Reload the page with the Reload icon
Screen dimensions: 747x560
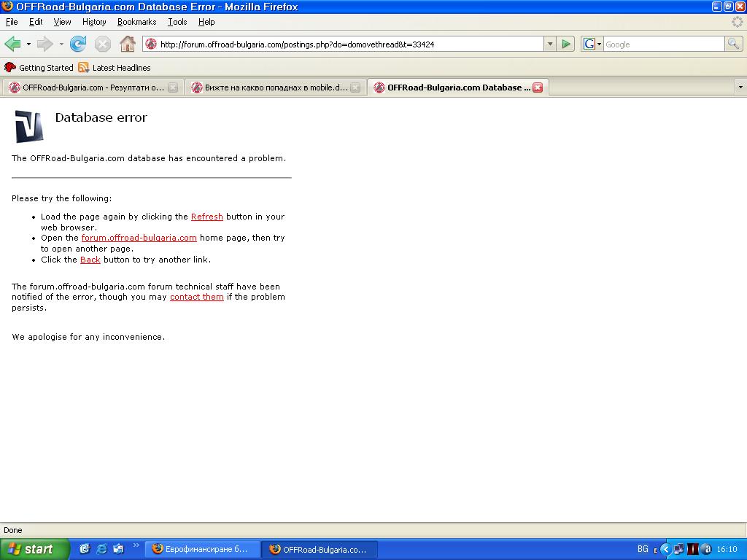click(77, 44)
